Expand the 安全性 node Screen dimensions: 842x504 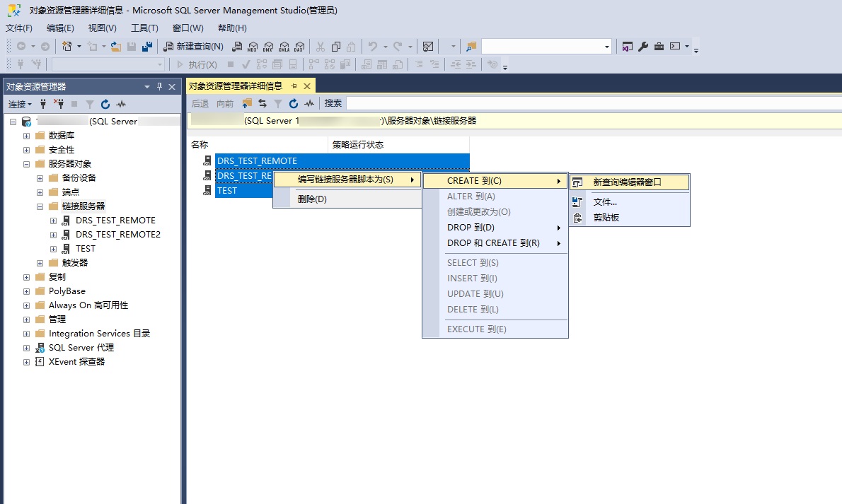point(26,150)
